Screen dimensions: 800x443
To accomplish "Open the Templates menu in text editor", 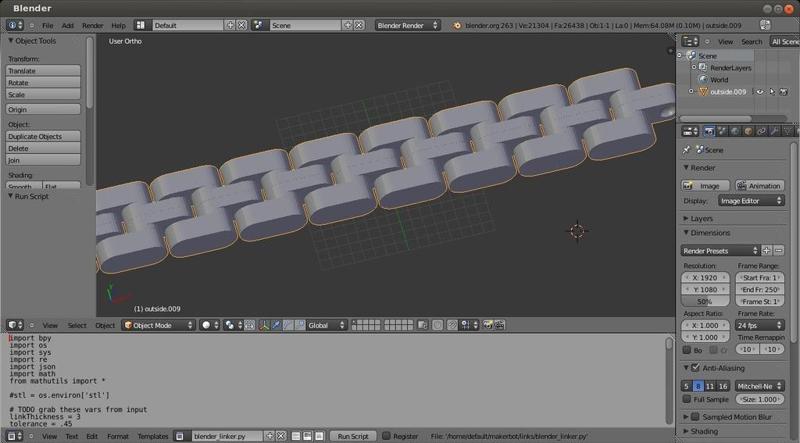I will click(152, 436).
